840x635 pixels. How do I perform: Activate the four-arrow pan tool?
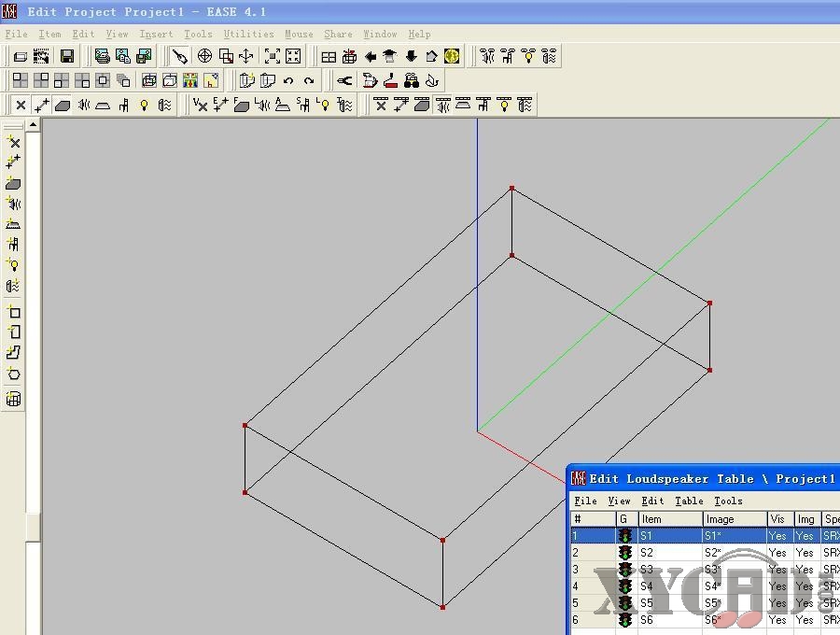(x=245, y=56)
